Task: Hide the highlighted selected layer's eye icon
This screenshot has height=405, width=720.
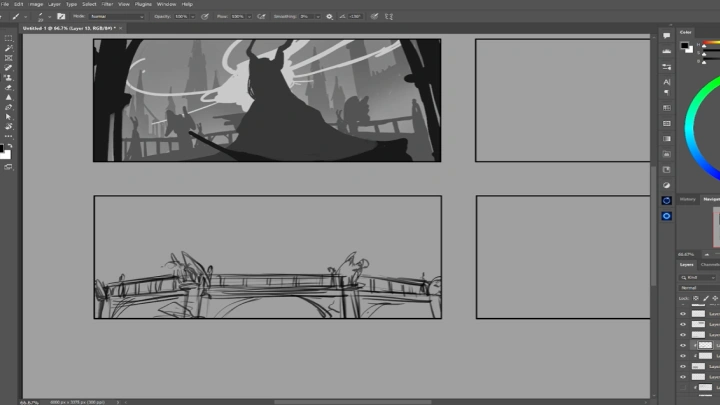Action: (683, 345)
